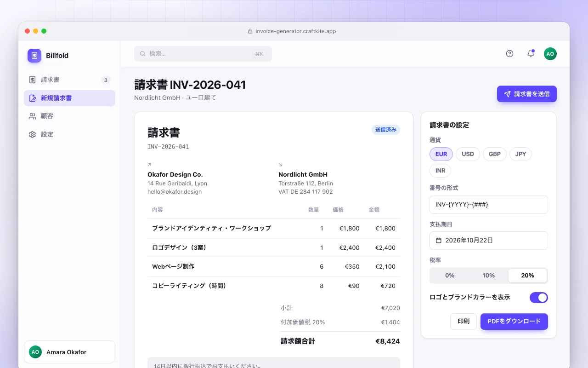Click the AO avatar beside Amara Okafor

tap(35, 352)
